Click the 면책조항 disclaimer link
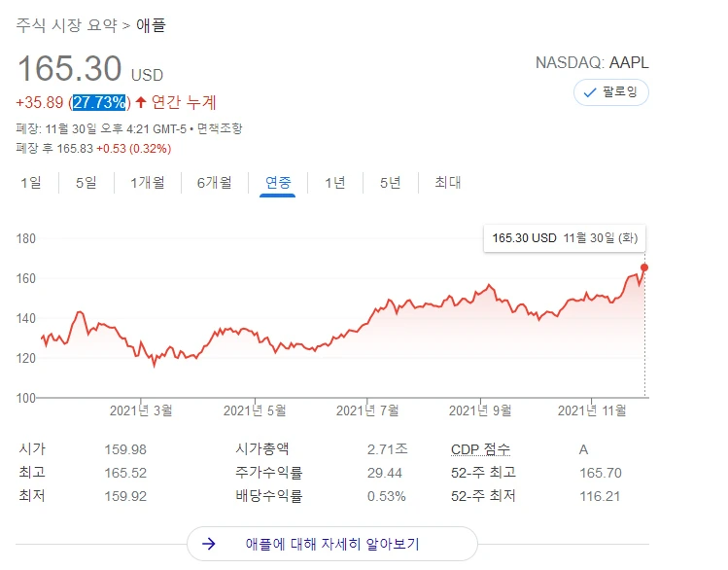This screenshot has height=570, width=728. pyautogui.click(x=220, y=128)
